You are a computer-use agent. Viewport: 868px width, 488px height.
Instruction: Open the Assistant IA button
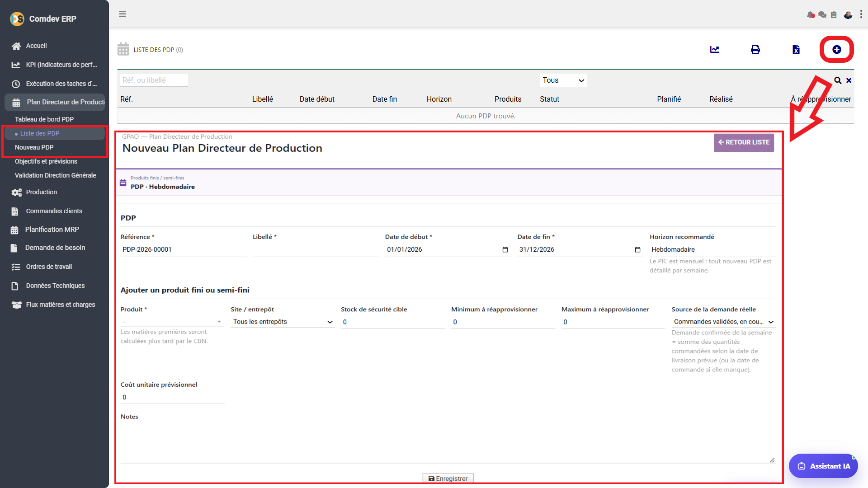(x=823, y=466)
